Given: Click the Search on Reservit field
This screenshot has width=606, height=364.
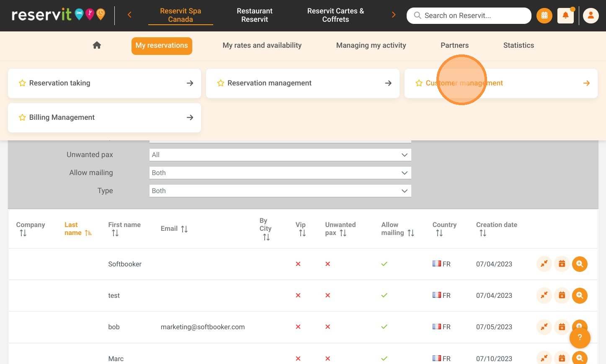Looking at the screenshot, I should click(469, 15).
